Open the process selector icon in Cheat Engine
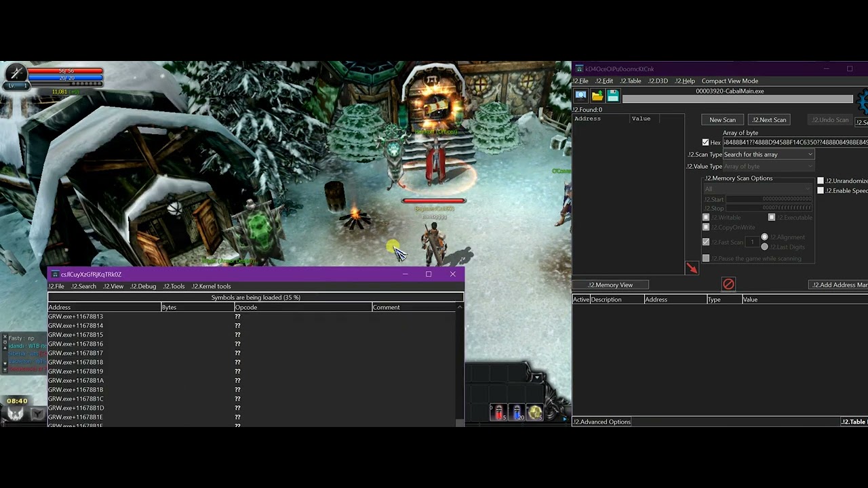Screen dimensions: 868x488 (x=581, y=96)
